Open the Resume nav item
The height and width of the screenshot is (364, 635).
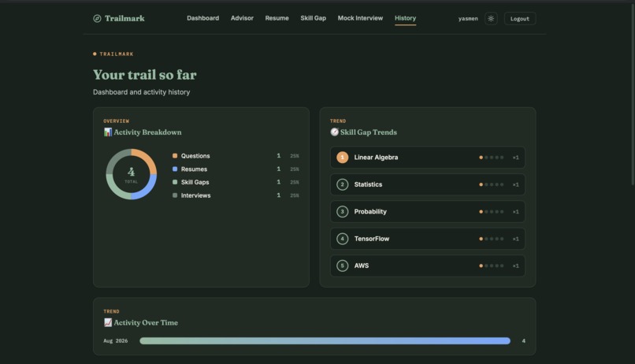click(x=277, y=18)
